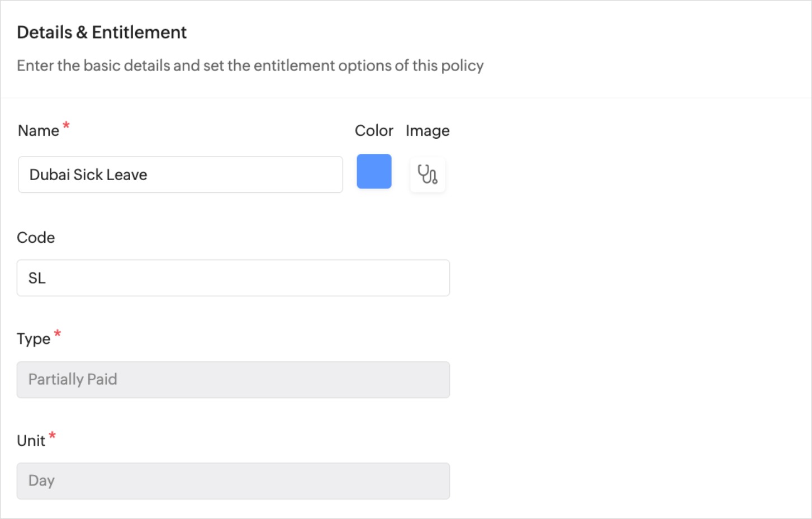
Task: Click the Color label text
Action: pyautogui.click(x=374, y=131)
